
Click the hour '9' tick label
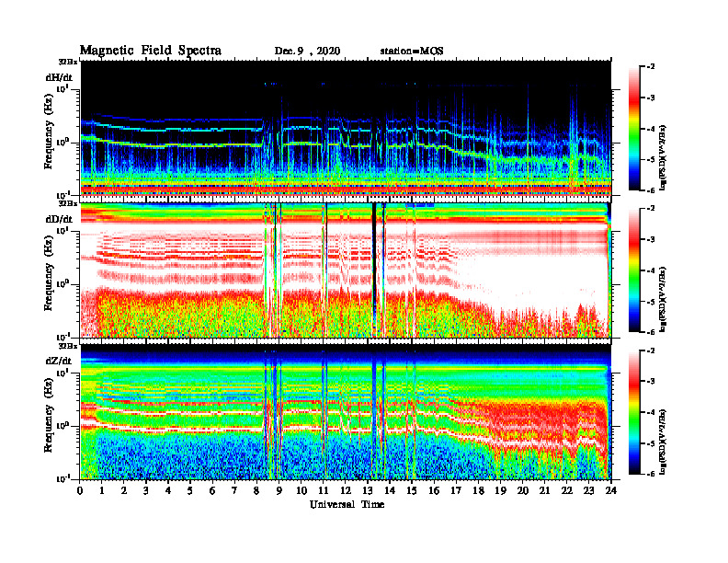279,491
